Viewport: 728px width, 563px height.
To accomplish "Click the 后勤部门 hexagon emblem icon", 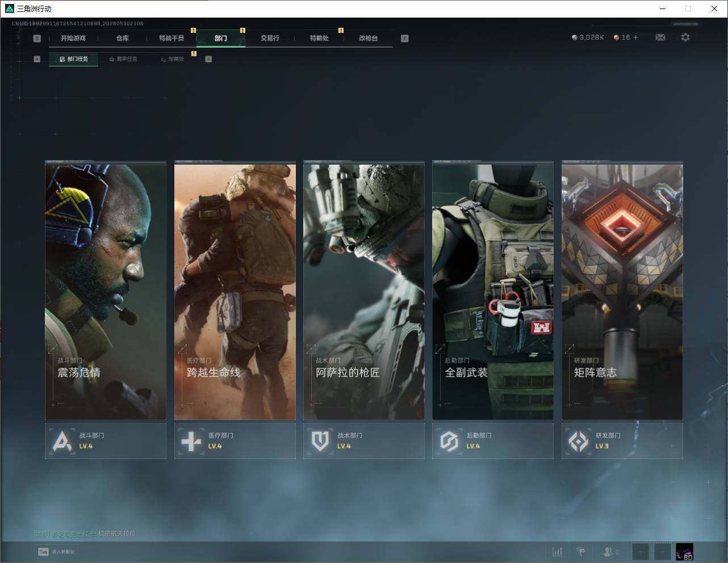I will click(x=449, y=441).
